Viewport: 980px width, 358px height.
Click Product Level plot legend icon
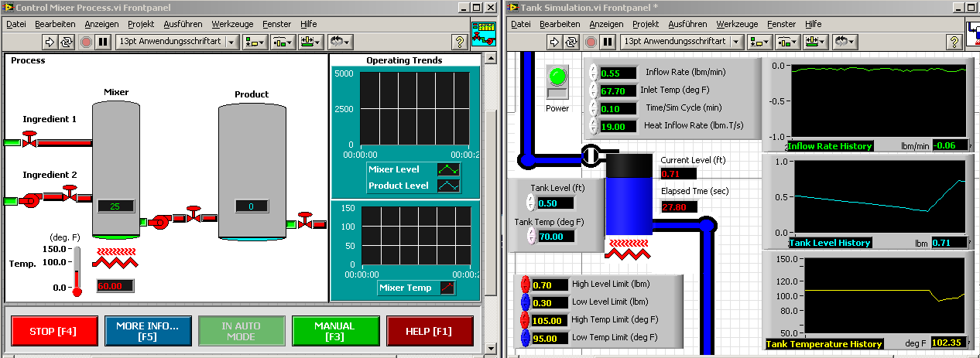point(448,186)
